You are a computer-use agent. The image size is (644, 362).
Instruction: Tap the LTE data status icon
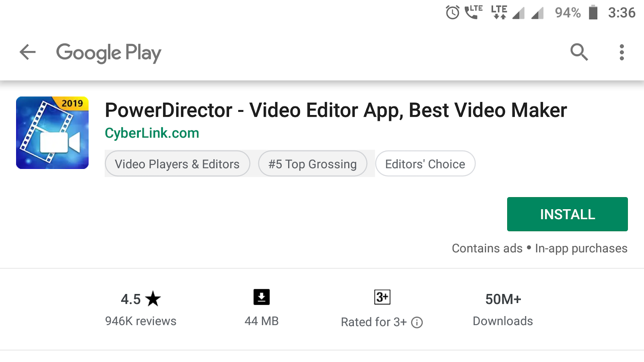tap(499, 12)
